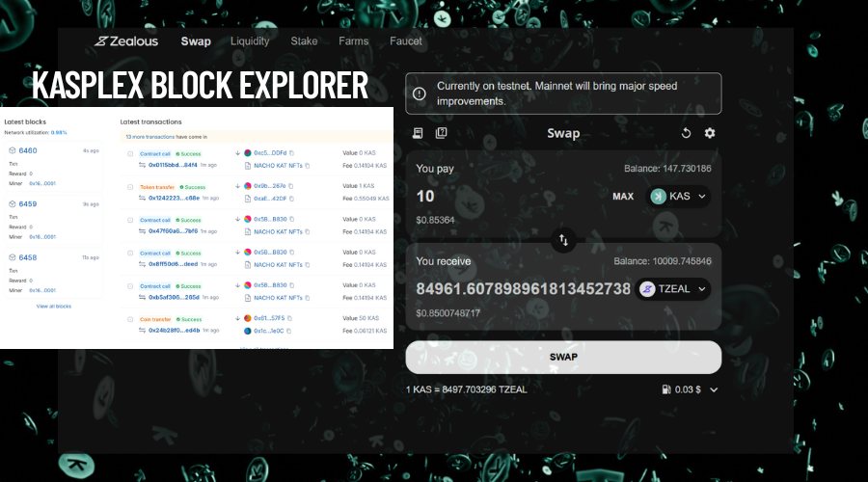Flip the swap direction arrows
Viewport: 868px width, 482px height.
[563, 240]
